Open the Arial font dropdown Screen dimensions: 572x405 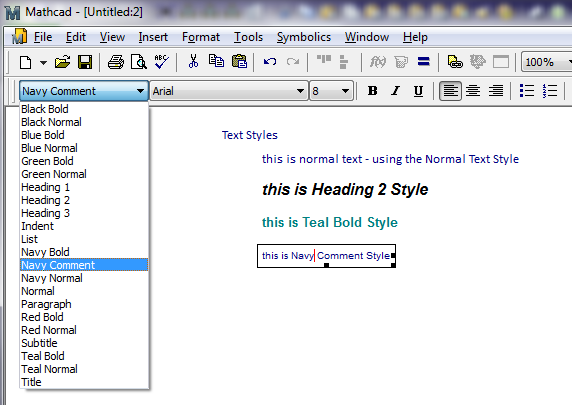(300, 91)
